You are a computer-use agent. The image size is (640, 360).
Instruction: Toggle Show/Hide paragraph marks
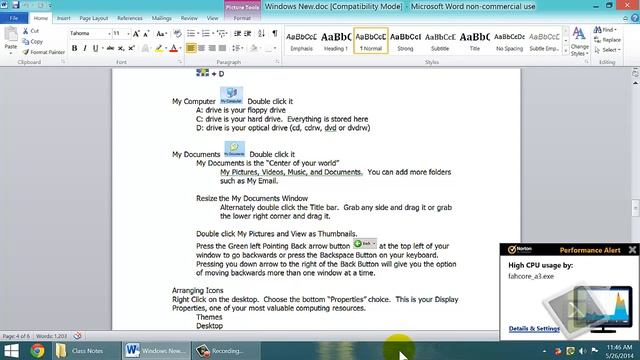click(275, 33)
